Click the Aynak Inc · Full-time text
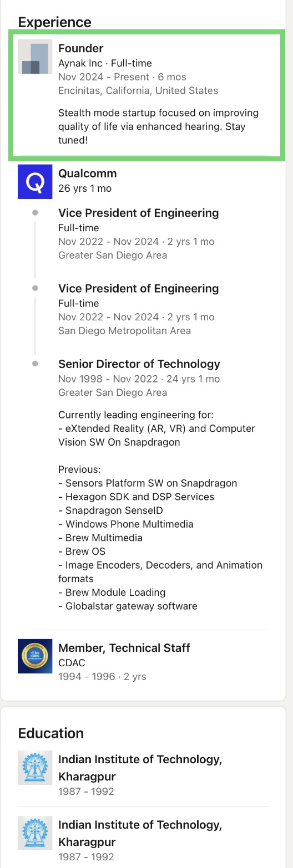This screenshot has width=293, height=868. click(x=105, y=63)
